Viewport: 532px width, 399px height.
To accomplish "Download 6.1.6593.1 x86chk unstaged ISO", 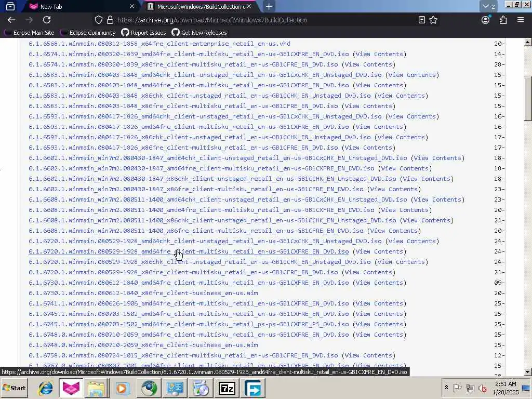I will (x=199, y=137).
